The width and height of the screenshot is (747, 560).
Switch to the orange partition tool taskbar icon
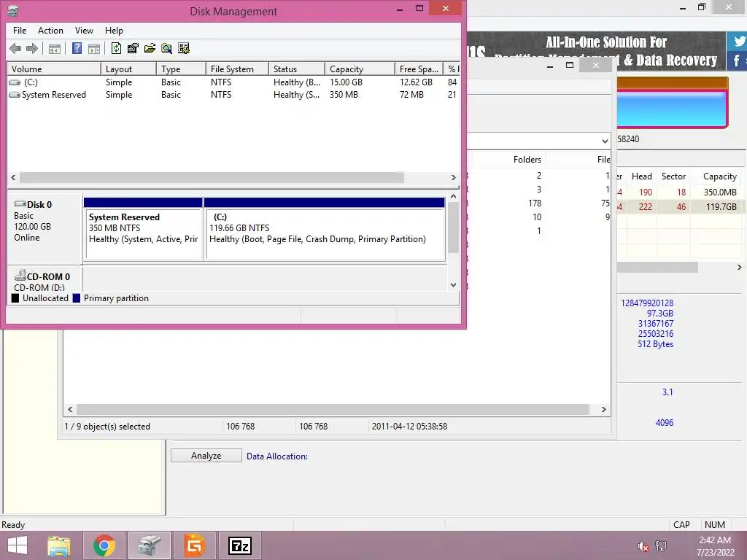point(194,545)
